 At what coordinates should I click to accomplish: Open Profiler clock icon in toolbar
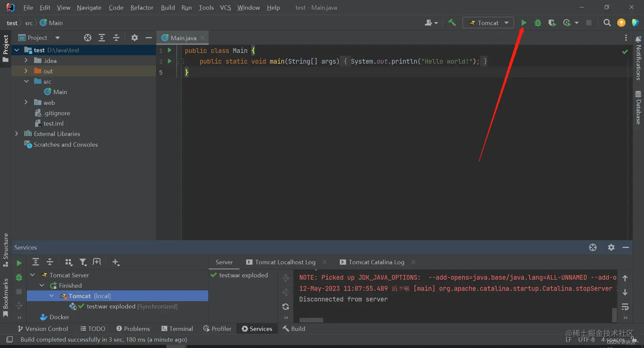[568, 23]
